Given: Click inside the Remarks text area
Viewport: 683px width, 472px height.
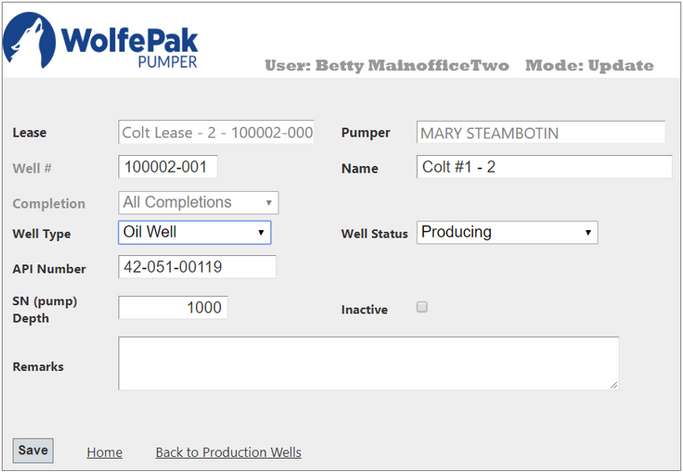Looking at the screenshot, I should [369, 363].
